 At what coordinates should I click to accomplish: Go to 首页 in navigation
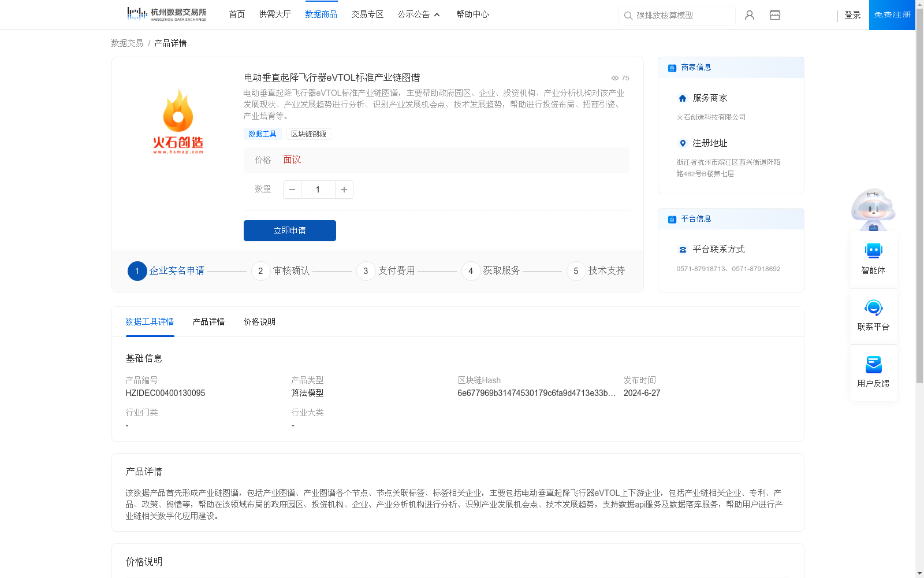click(237, 14)
